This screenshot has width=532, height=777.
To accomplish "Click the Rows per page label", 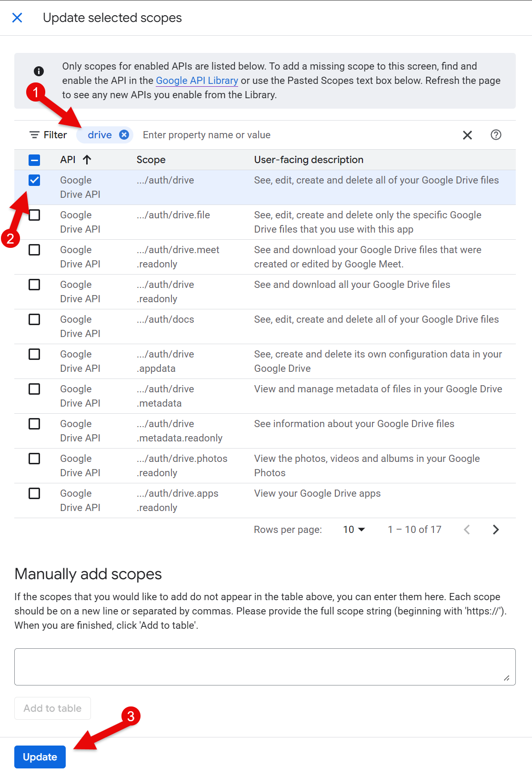I will pyautogui.click(x=288, y=530).
